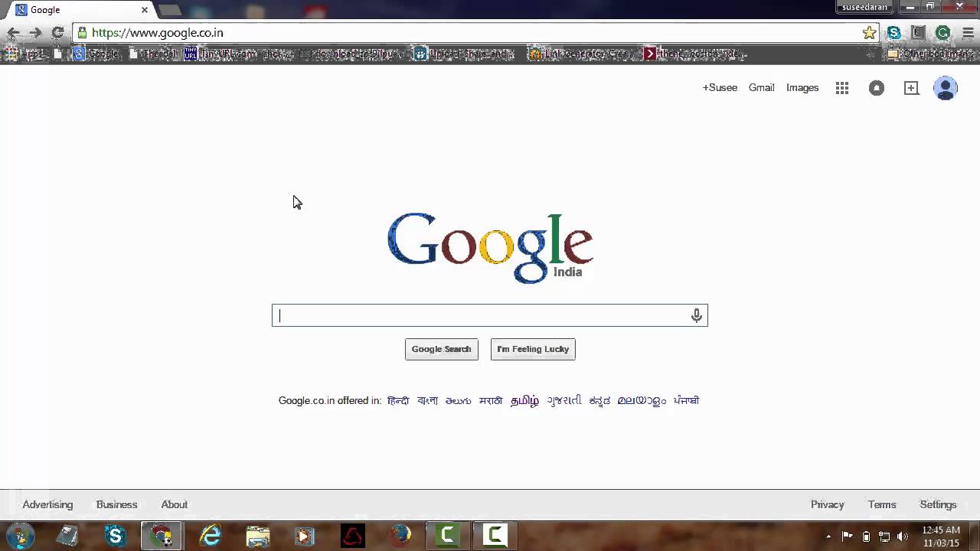This screenshot has height=551, width=980.
Task: Open the Gmail link
Action: [762, 88]
